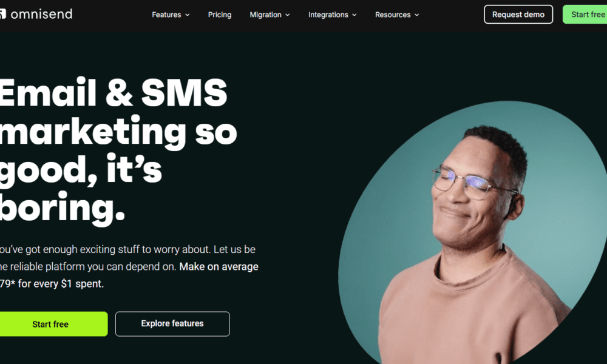Screen dimensions: 607x364
Task: Click the 'Email & SMS' headline text
Action: tap(114, 93)
